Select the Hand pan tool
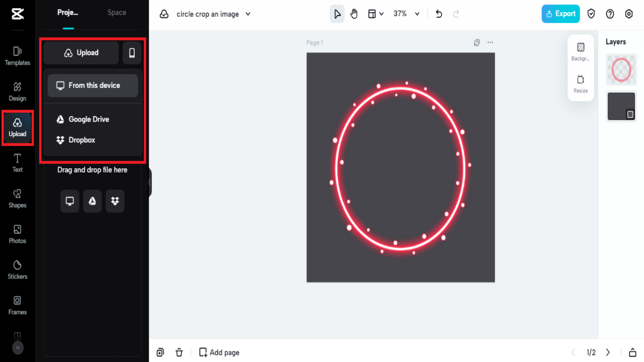 point(354,14)
